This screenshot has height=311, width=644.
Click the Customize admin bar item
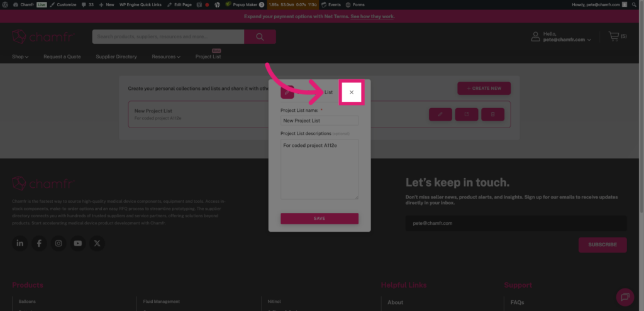[x=64, y=4]
